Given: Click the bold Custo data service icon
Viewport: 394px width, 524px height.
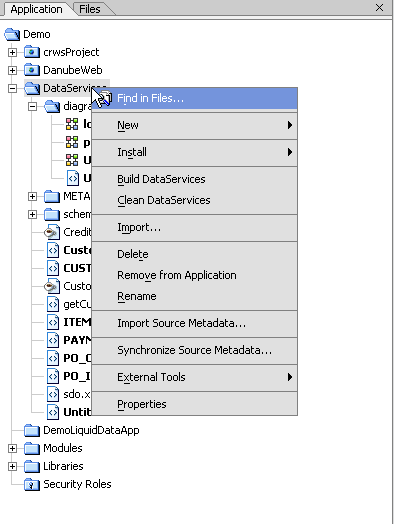Looking at the screenshot, I should coord(53,250).
